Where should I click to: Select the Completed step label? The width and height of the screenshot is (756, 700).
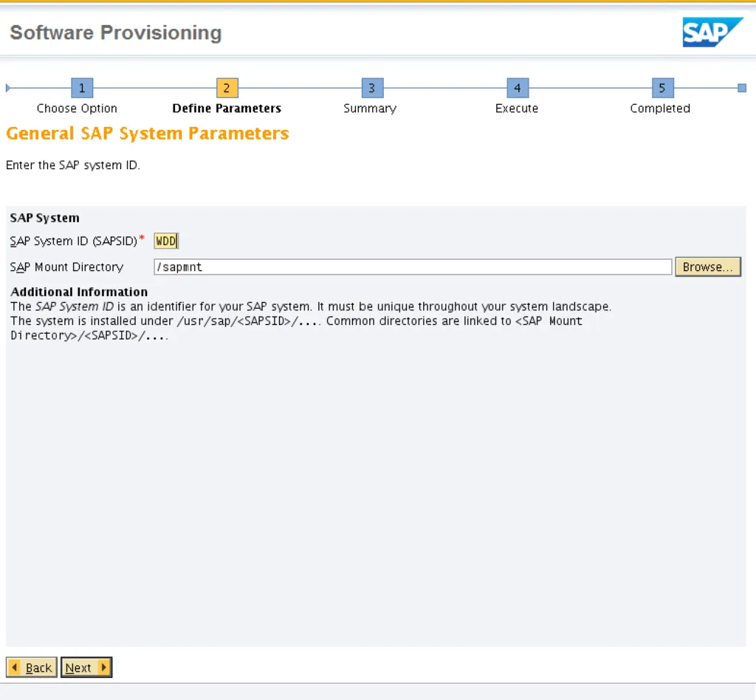tap(660, 109)
